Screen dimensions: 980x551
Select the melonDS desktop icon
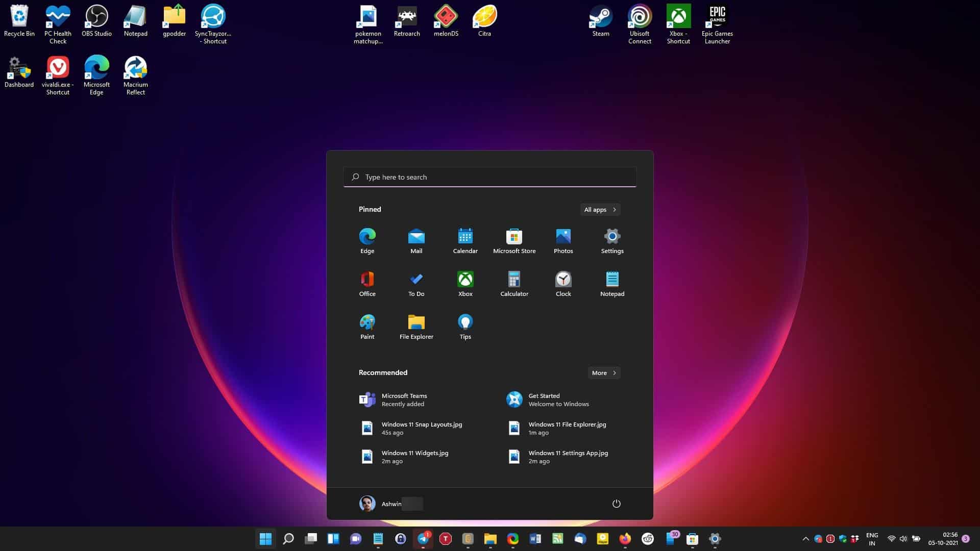tap(446, 21)
